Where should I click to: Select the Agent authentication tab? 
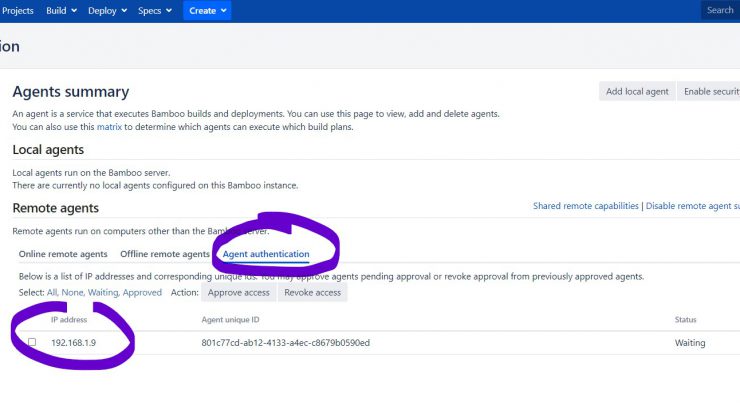pyautogui.click(x=266, y=254)
